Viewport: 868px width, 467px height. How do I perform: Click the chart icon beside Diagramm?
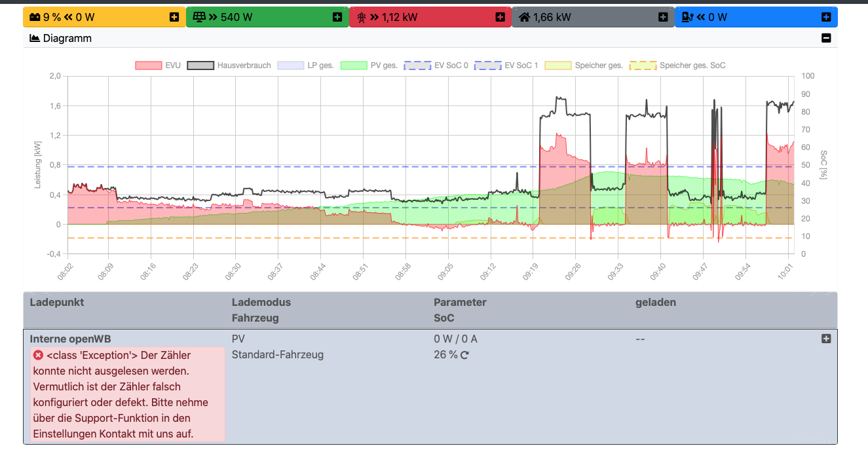click(35, 39)
